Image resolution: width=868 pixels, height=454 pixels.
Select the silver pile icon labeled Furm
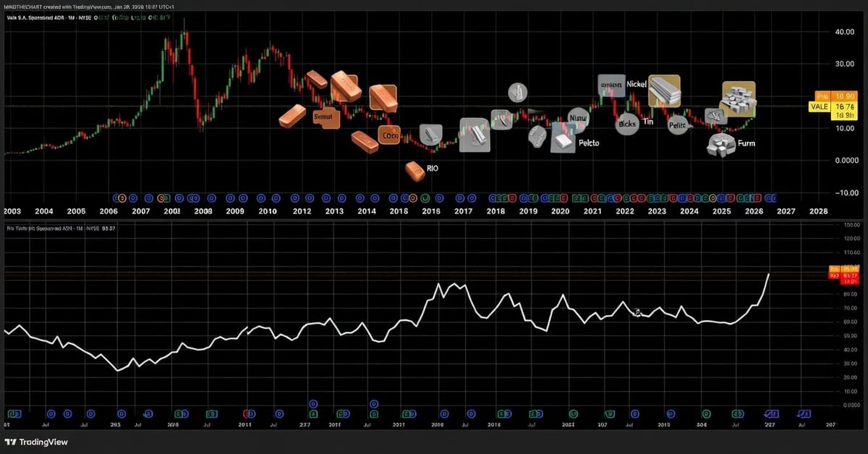pos(720,145)
